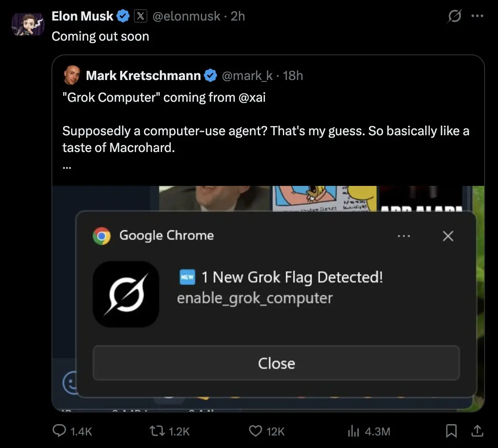
Task: Open the Elon Musk display name link
Action: click(82, 16)
